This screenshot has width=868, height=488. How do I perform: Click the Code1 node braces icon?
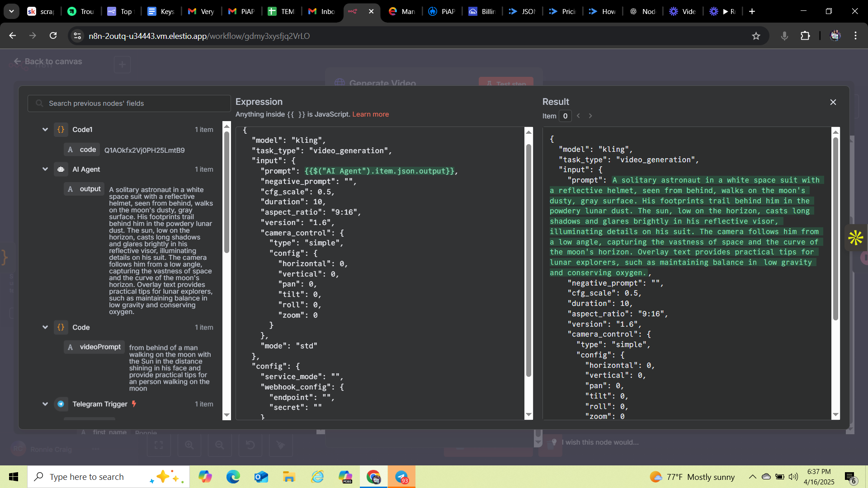coord(61,130)
